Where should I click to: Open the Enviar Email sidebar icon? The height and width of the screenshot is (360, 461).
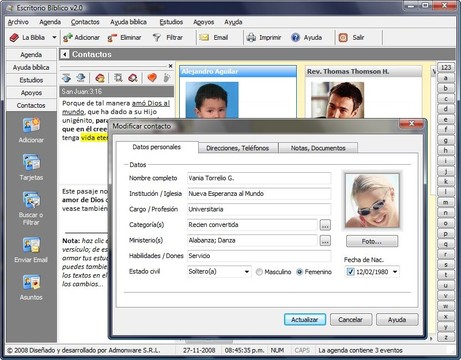pyautogui.click(x=31, y=245)
